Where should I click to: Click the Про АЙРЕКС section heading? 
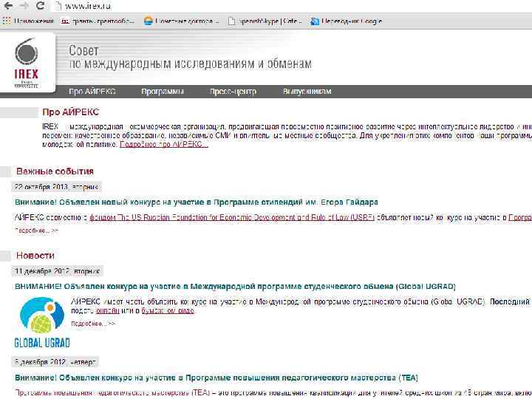(71, 112)
